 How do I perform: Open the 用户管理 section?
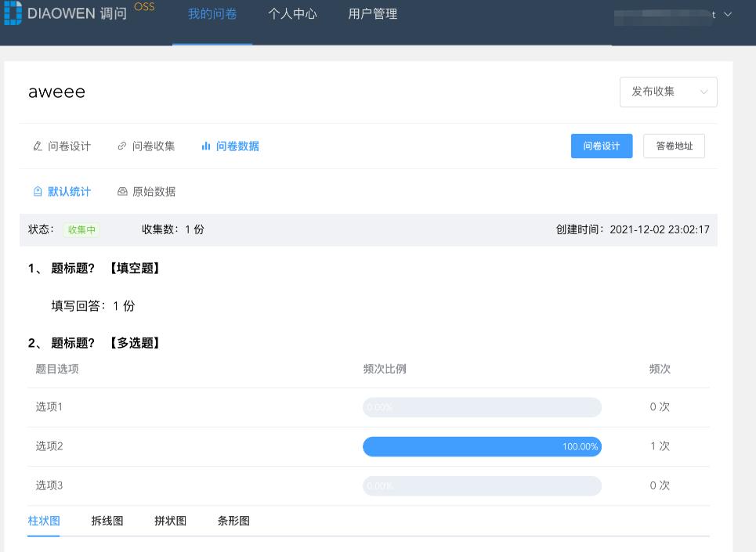(x=372, y=13)
